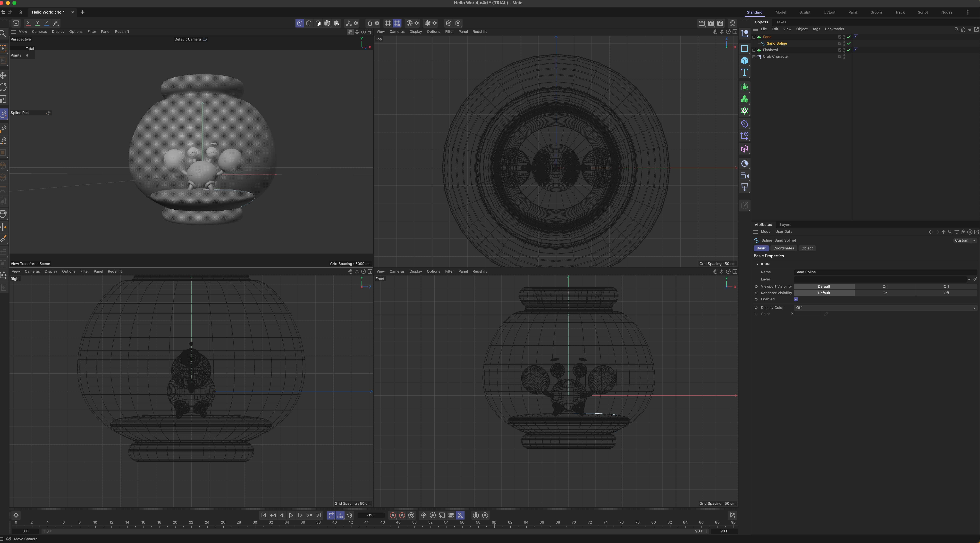
Task: Go to the end of the animation
Action: (319, 515)
